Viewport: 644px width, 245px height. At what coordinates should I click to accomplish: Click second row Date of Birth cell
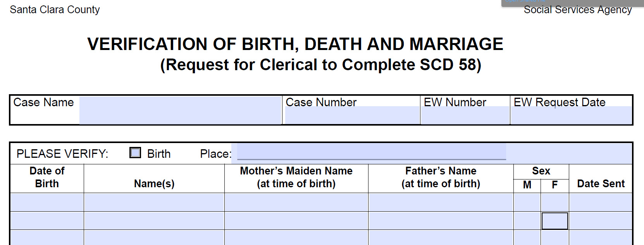[x=47, y=221]
